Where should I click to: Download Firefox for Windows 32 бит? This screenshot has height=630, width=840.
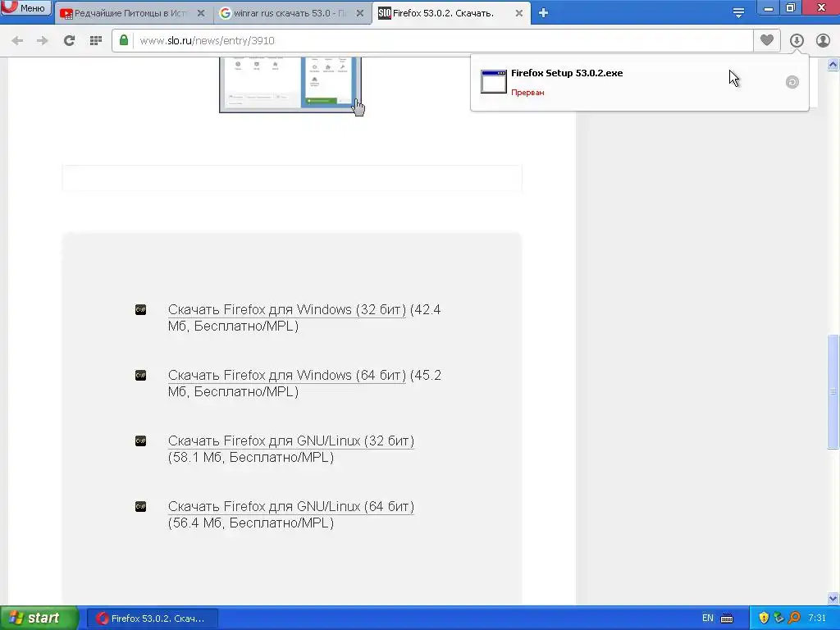(x=287, y=310)
